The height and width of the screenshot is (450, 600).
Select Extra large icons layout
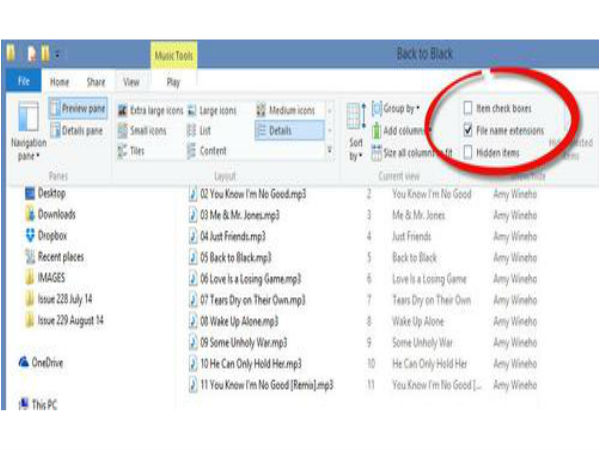click(x=150, y=110)
